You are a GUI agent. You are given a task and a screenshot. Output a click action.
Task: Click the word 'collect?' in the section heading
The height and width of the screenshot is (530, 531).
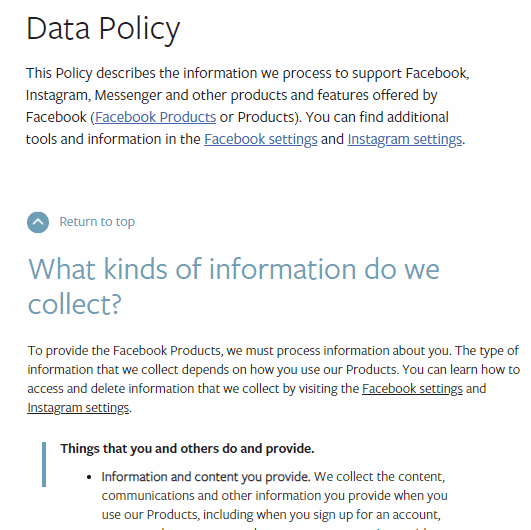coord(75,304)
